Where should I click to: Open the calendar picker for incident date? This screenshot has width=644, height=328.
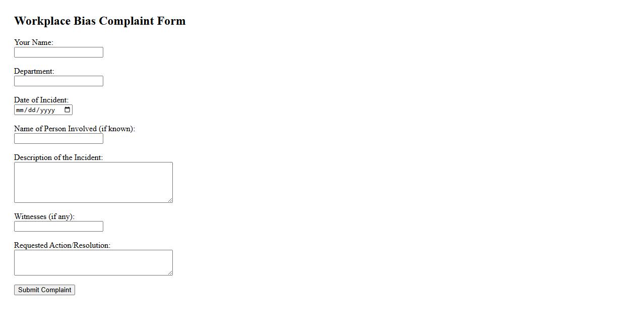pyautogui.click(x=68, y=110)
